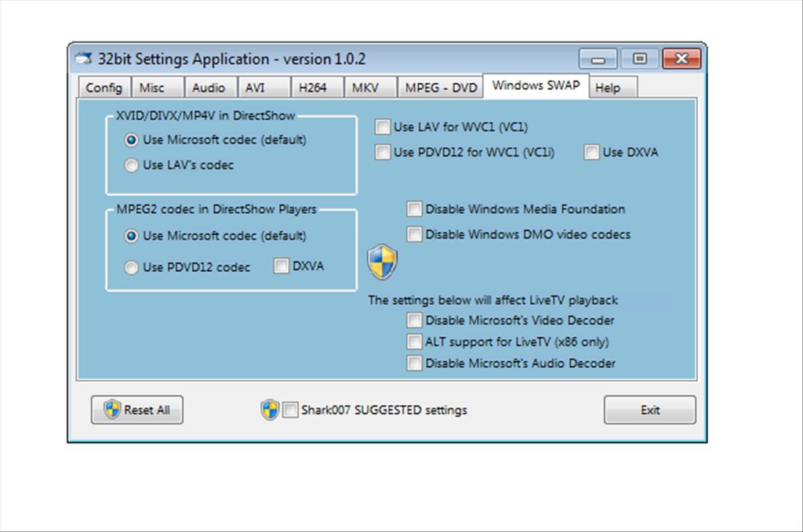Click the 'MPEG2 codec in DirectShow Players' group label
Screen dimensions: 803x532
[x=216, y=209]
